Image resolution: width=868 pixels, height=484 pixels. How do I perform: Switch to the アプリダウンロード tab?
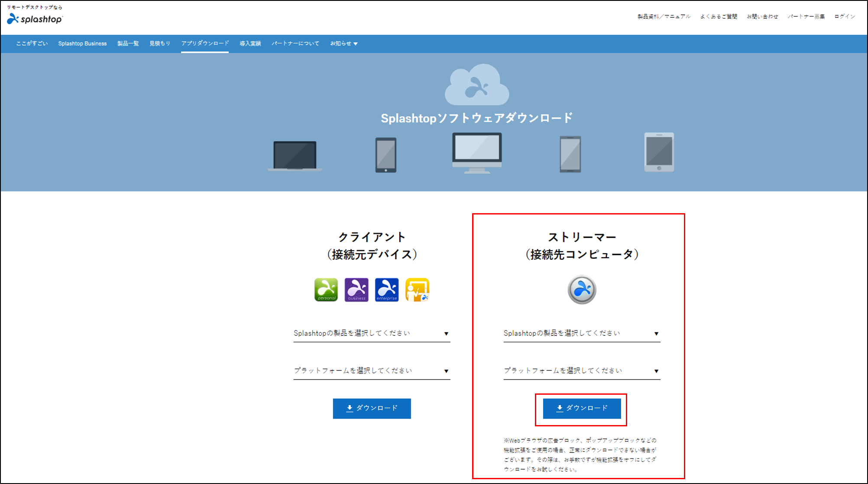(x=204, y=43)
